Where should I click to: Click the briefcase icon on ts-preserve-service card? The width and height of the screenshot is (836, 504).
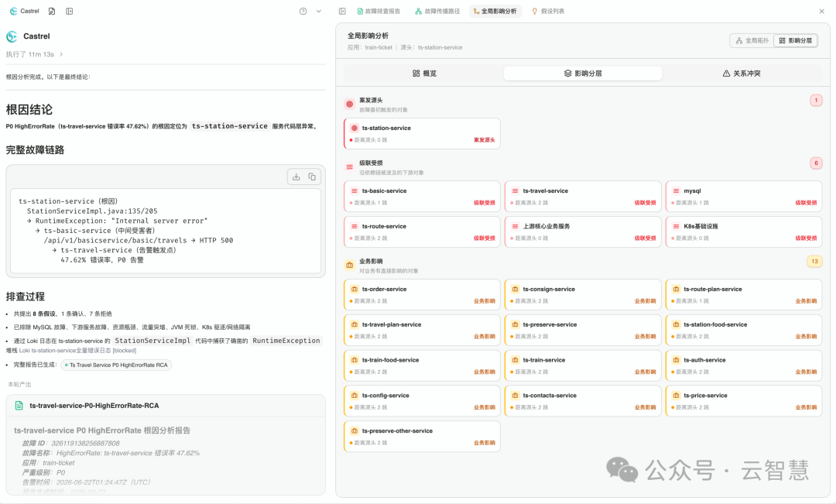[515, 324]
